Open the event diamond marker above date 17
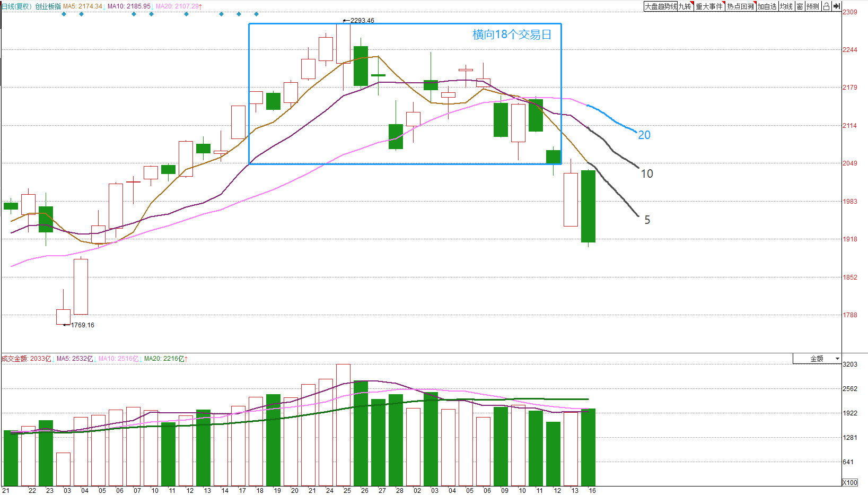 (x=239, y=14)
